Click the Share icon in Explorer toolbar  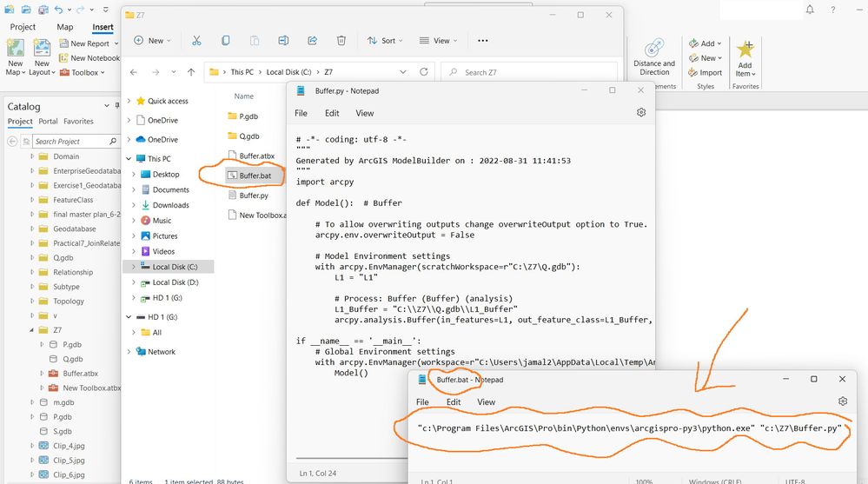tap(312, 41)
